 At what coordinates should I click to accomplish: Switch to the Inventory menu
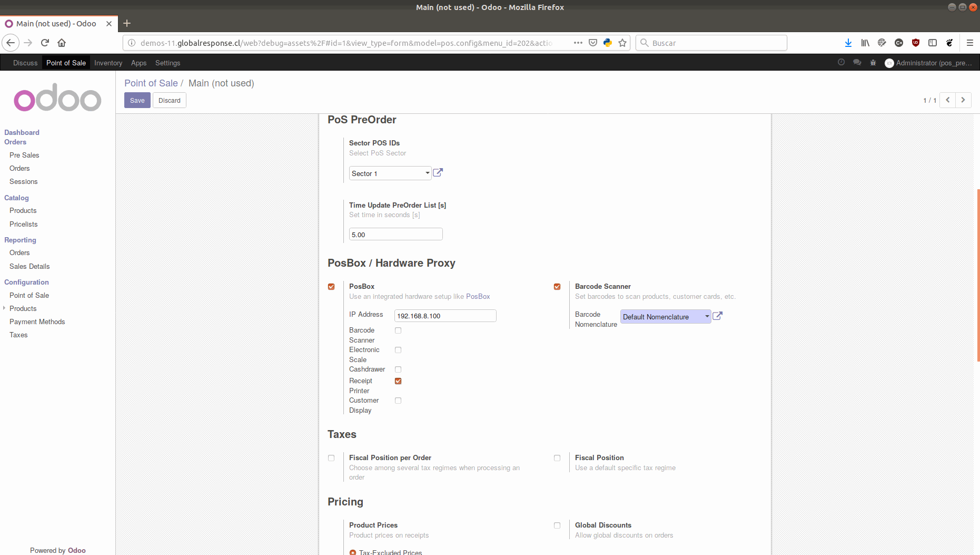point(108,62)
